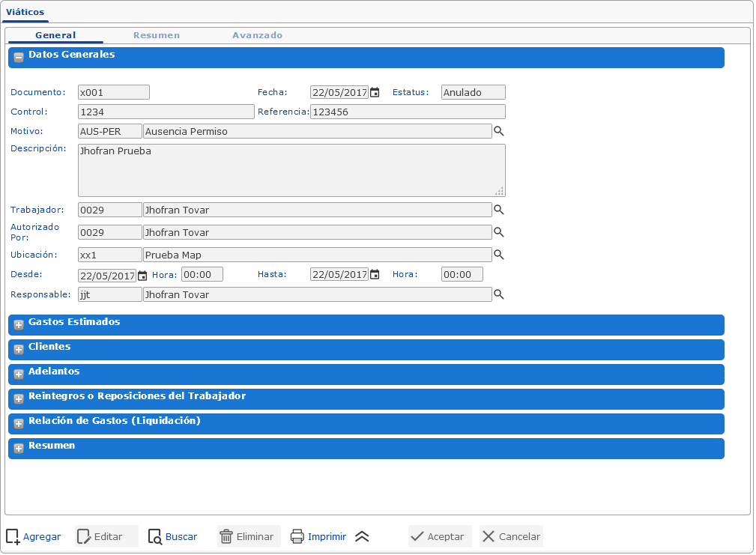Click the double chevron up icon

[x=362, y=536]
